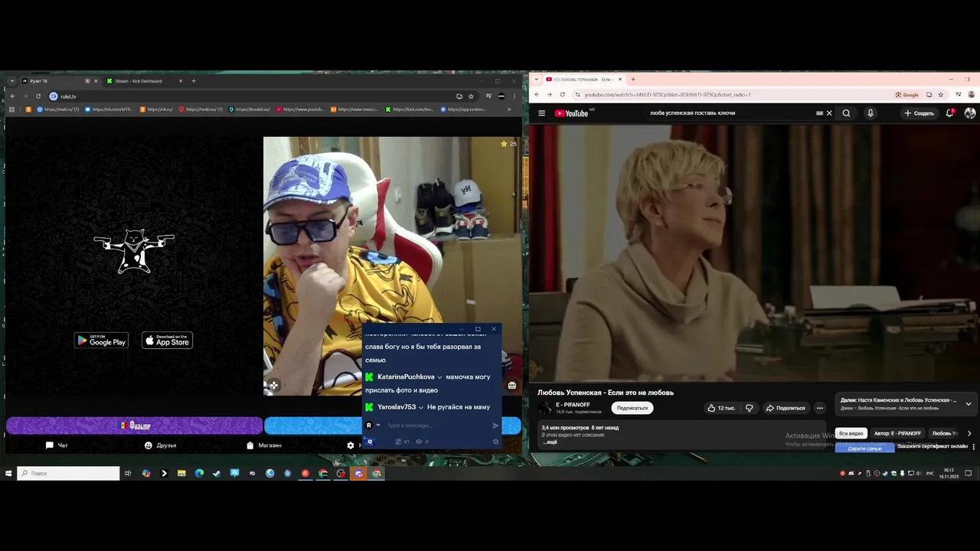Click the Создать button on YouTube
Viewport: 980px width, 551px height.
919,113
